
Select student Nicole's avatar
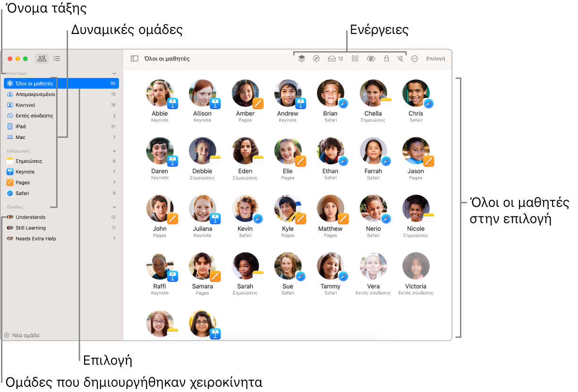[416, 209]
